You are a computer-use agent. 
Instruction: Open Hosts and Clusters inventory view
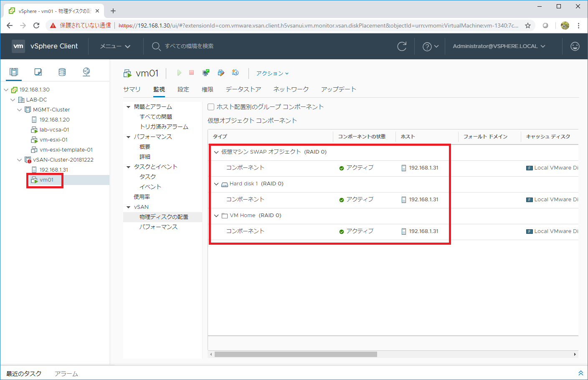point(14,72)
